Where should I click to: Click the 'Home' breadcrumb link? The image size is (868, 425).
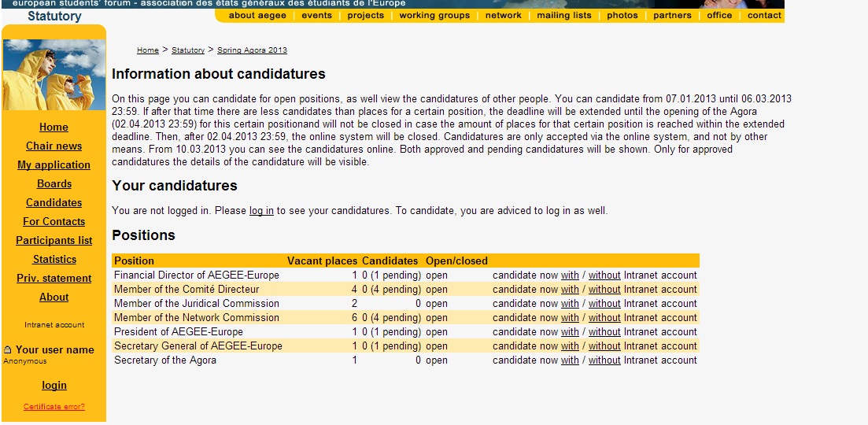click(148, 50)
